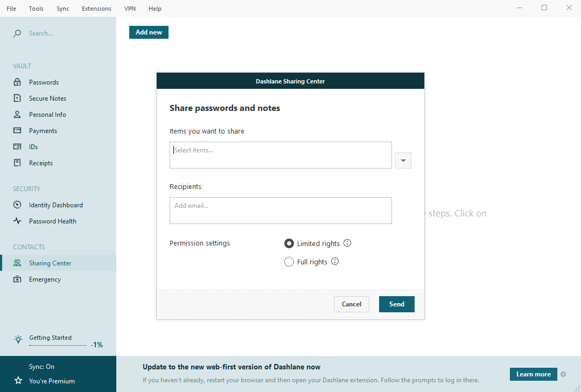Click the Secure Notes icon
581x392 pixels.
[x=18, y=99]
